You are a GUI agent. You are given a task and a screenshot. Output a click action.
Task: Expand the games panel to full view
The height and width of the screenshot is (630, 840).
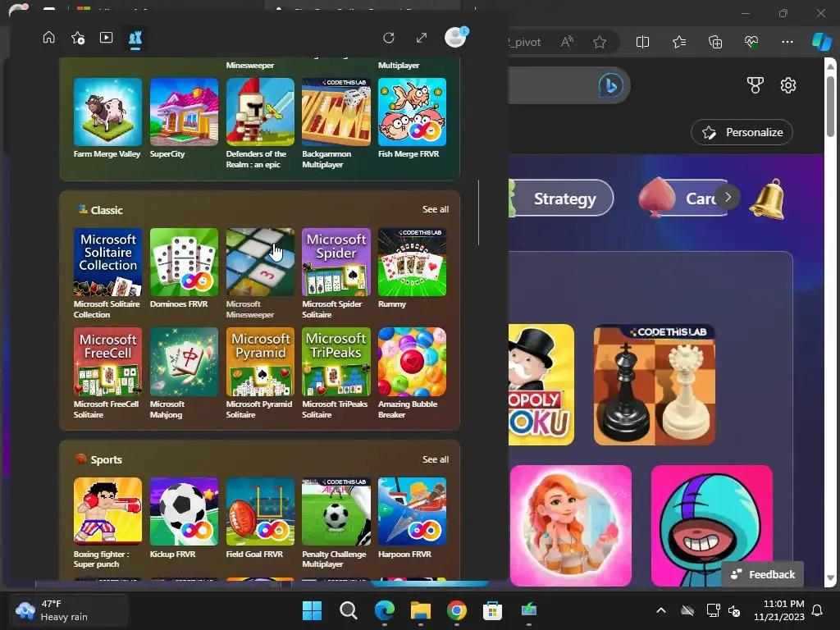(x=422, y=38)
